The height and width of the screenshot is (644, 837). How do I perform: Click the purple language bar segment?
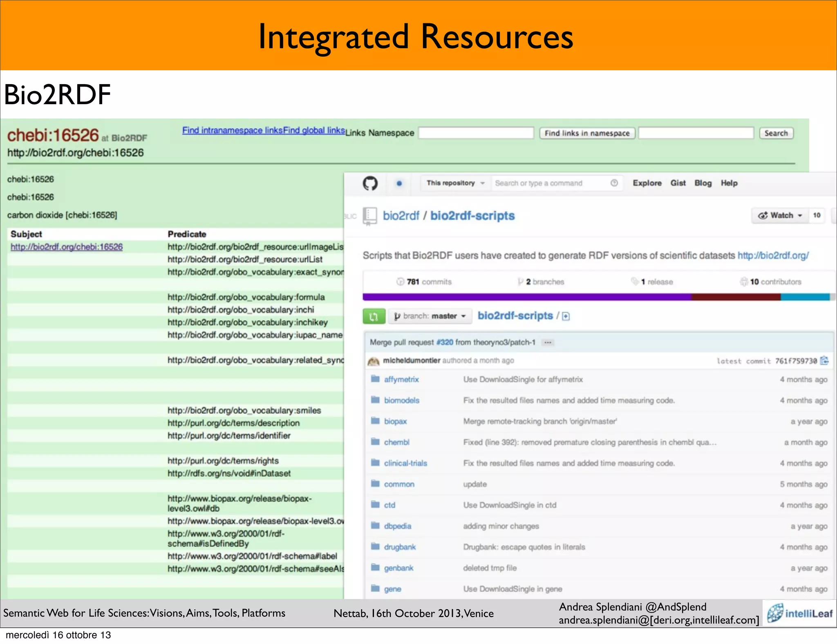point(526,297)
